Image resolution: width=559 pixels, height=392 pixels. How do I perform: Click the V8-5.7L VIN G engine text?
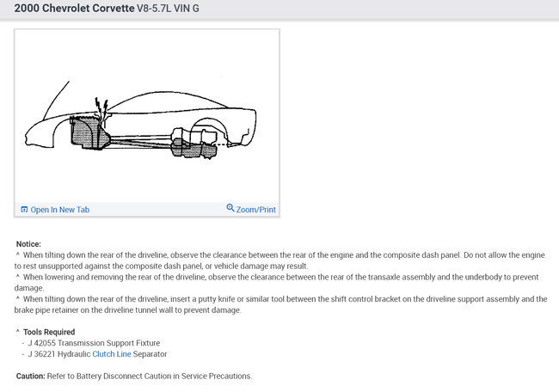click(x=168, y=9)
